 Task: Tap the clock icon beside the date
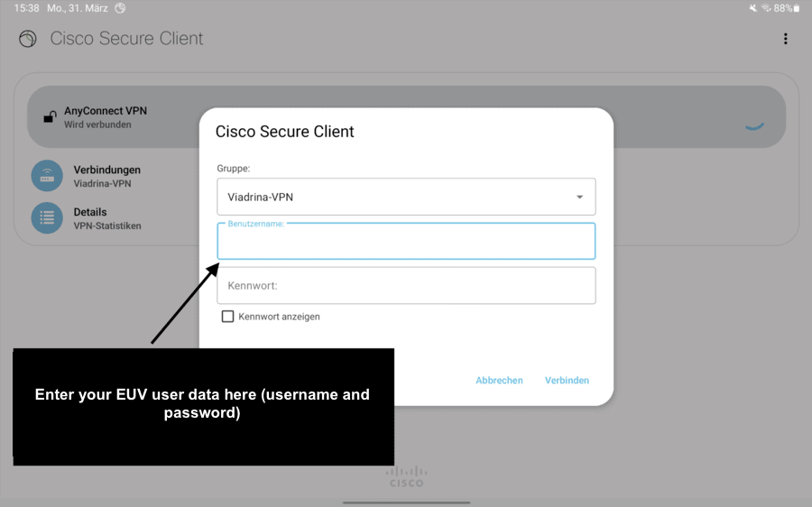coord(120,8)
